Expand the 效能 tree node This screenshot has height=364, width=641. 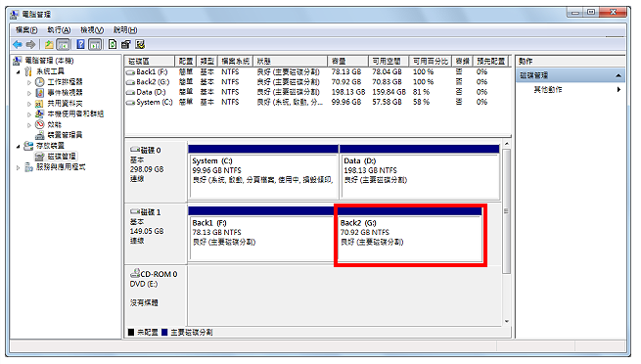[29, 125]
